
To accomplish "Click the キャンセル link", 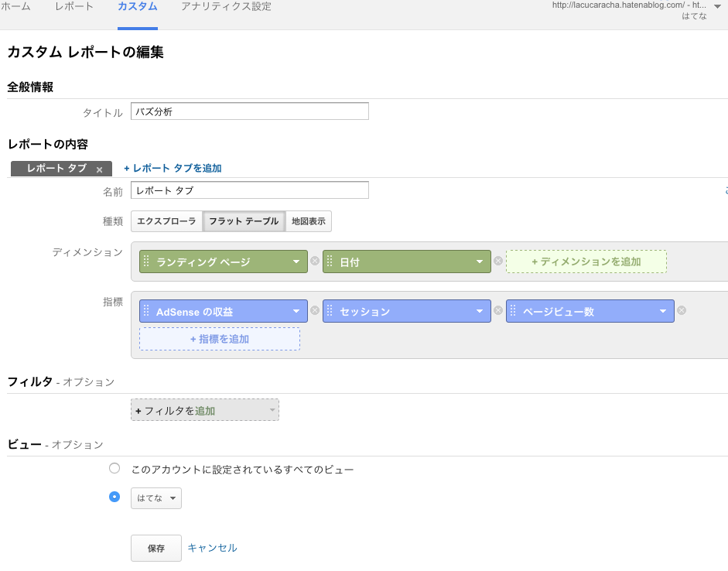I will (213, 548).
